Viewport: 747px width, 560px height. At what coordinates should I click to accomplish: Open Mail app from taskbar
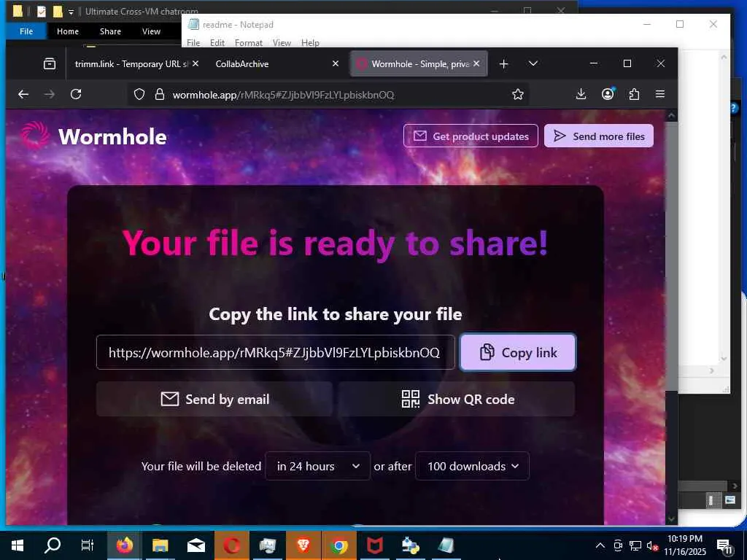(x=196, y=545)
